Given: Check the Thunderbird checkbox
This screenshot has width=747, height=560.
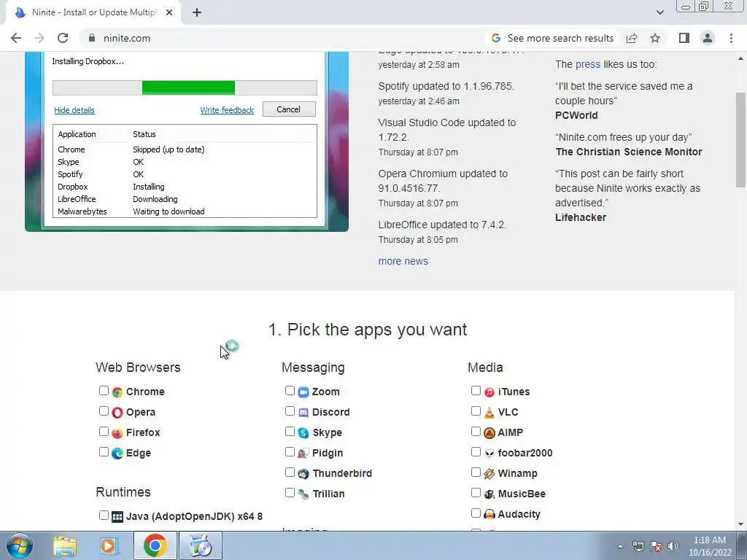Looking at the screenshot, I should [x=290, y=472].
